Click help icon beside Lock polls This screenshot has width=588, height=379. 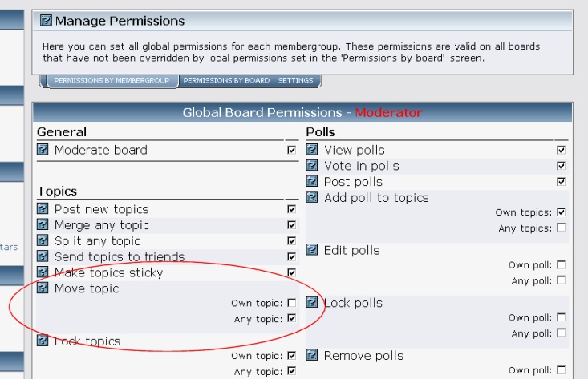click(x=312, y=302)
